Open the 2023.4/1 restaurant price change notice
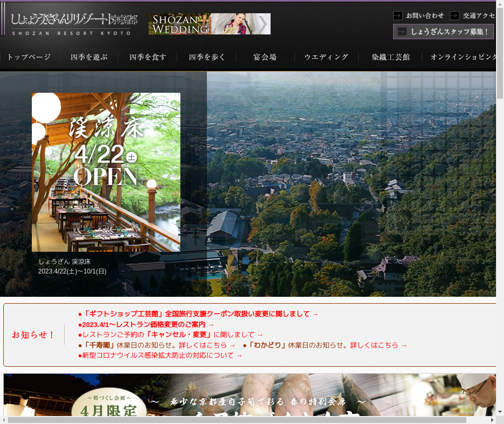The width and height of the screenshot is (504, 424). (146, 324)
